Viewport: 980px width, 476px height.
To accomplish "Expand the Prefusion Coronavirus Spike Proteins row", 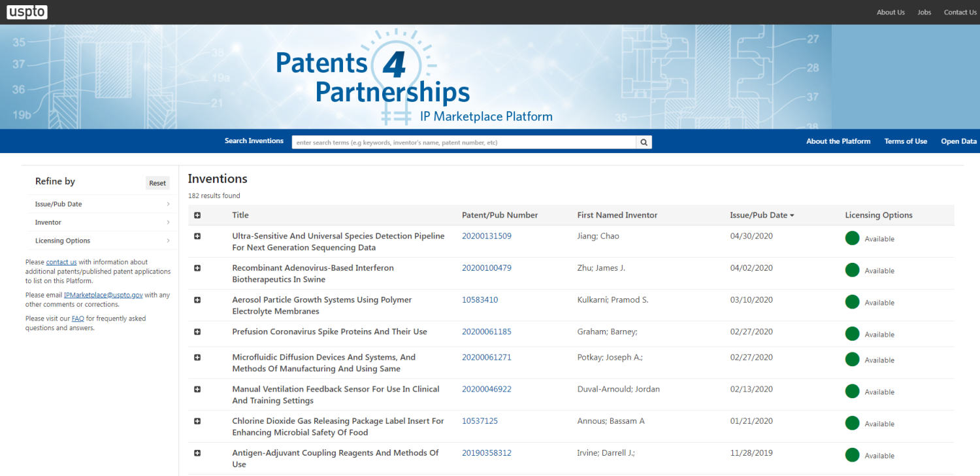I will (197, 332).
